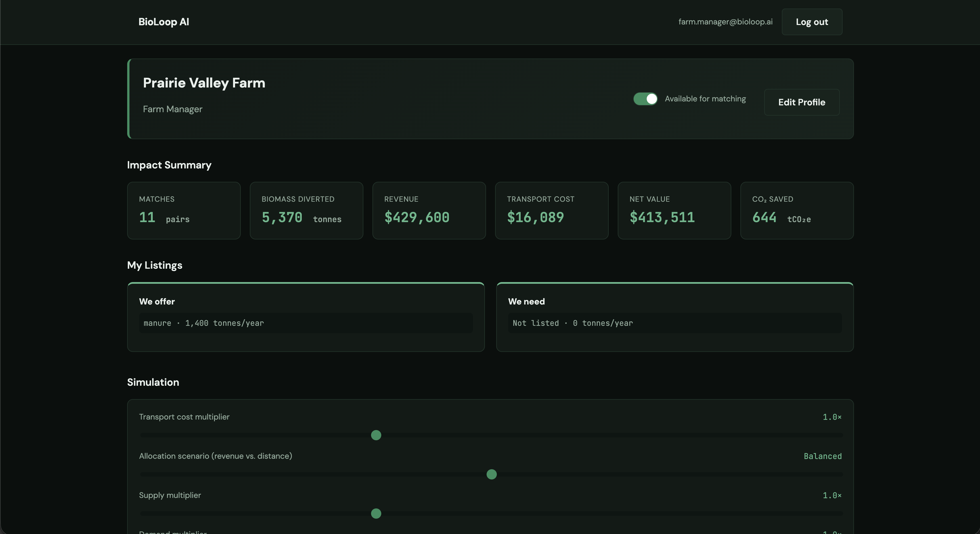Click the We need panel heading
980x534 pixels.
(x=526, y=301)
